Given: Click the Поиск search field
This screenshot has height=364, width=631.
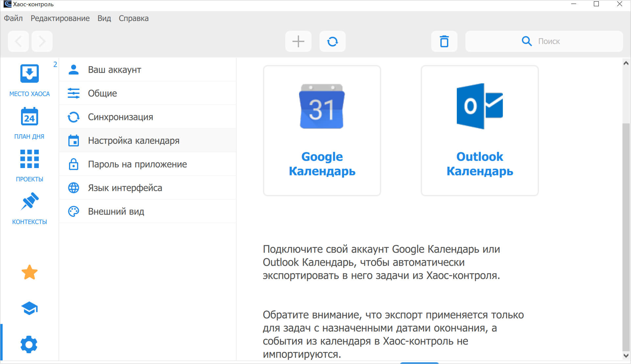Looking at the screenshot, I should click(544, 41).
